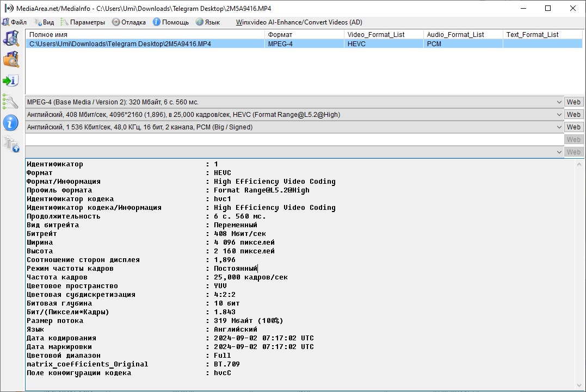This screenshot has height=392, width=586.
Task: Click the Цветовая субдискретизация 4:2:2 value
Action: (225, 295)
